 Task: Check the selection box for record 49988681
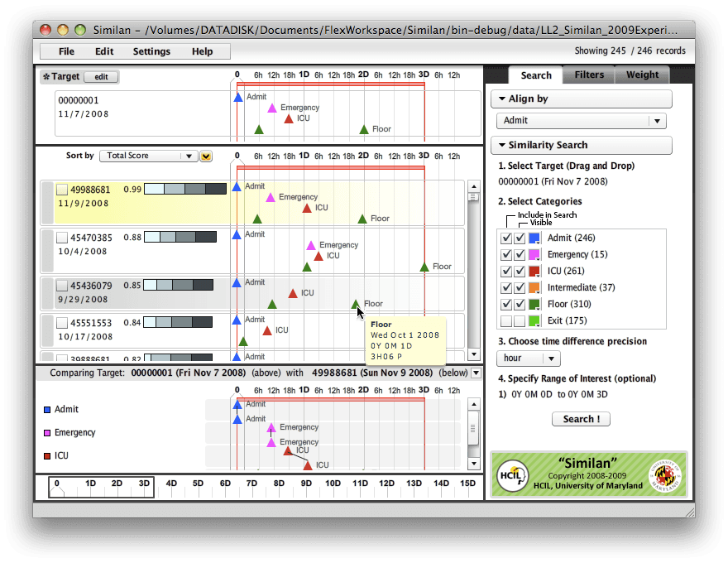61,189
